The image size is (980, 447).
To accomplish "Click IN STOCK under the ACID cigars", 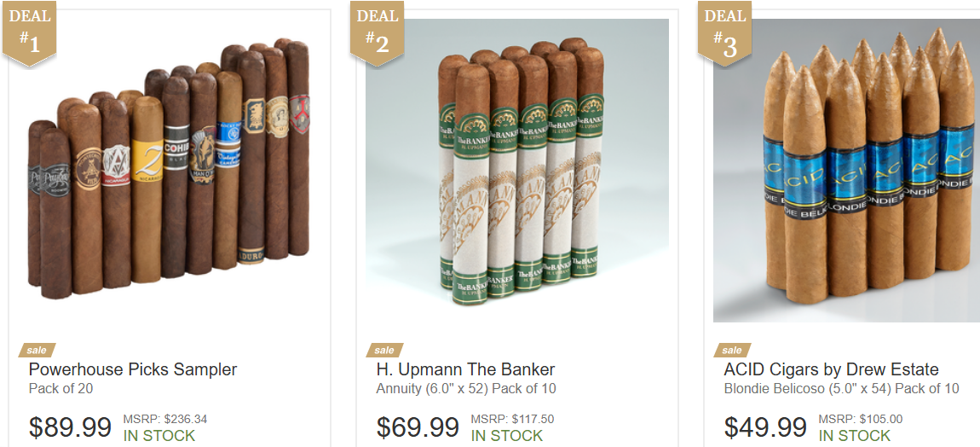I will pos(855,436).
